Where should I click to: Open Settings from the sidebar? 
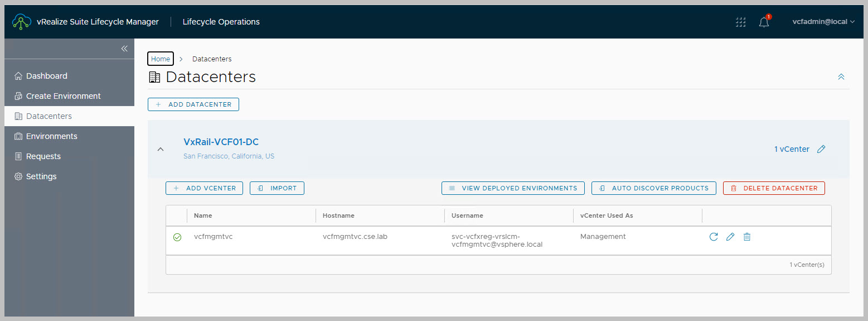click(x=41, y=176)
